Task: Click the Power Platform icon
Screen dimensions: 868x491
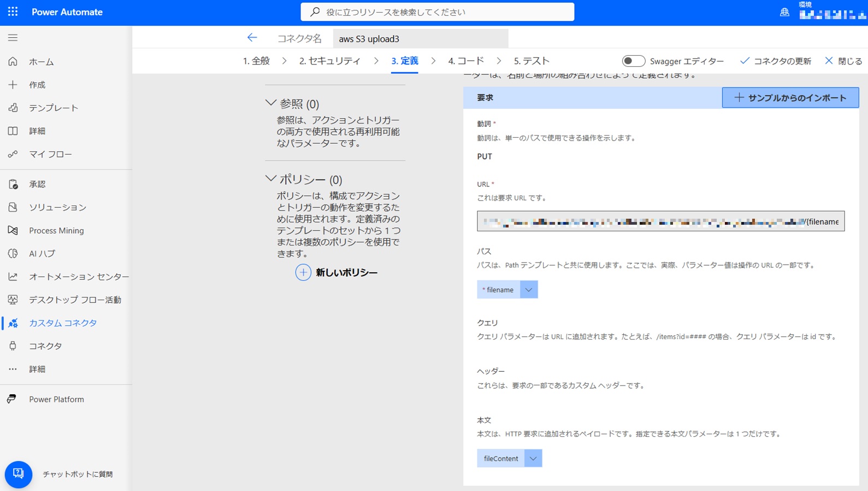Action: point(11,399)
